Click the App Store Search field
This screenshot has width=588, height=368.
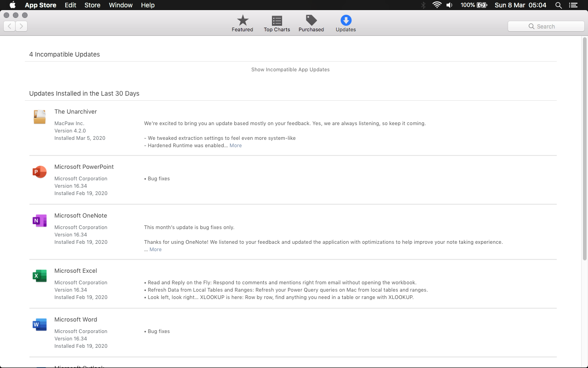point(546,26)
